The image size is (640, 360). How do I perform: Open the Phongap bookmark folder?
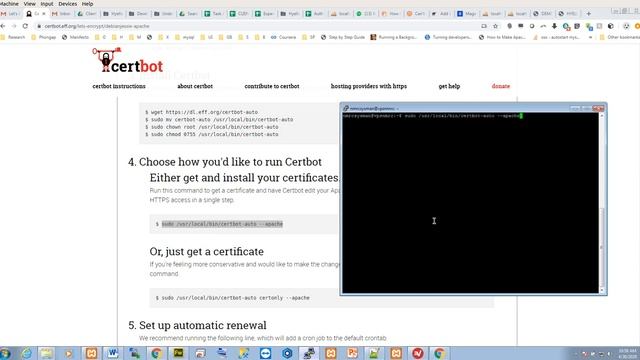point(44,37)
